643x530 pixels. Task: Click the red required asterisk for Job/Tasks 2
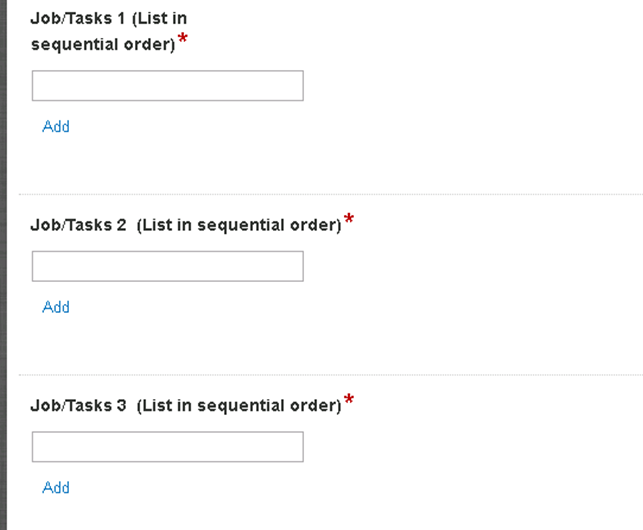point(349,219)
